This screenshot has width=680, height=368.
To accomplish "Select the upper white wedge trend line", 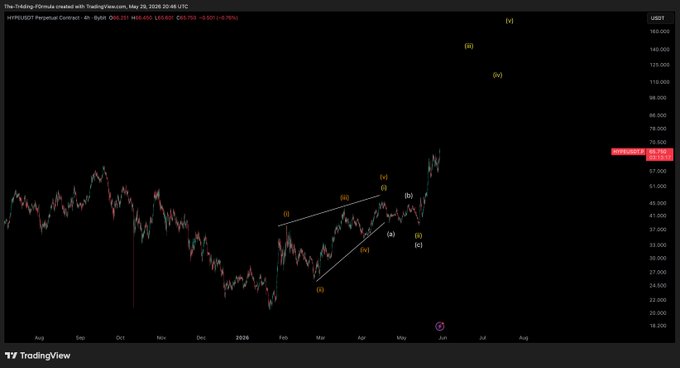I will (x=329, y=210).
